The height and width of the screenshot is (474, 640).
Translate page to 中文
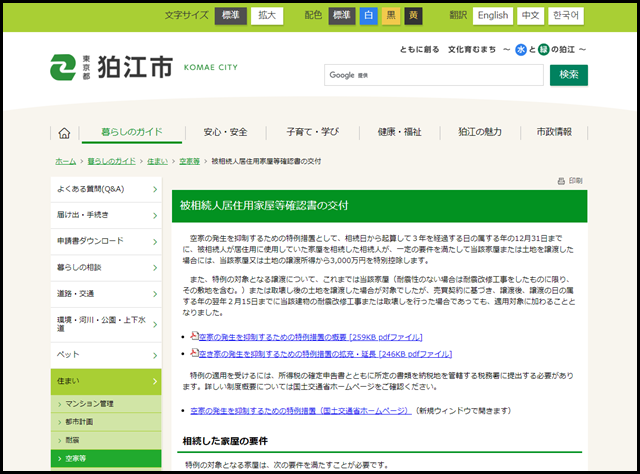coord(530,16)
